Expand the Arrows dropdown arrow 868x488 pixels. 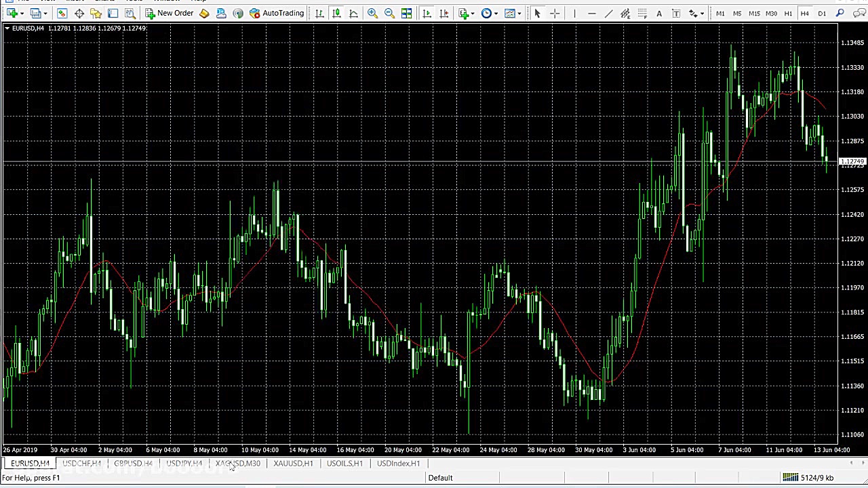[703, 13]
